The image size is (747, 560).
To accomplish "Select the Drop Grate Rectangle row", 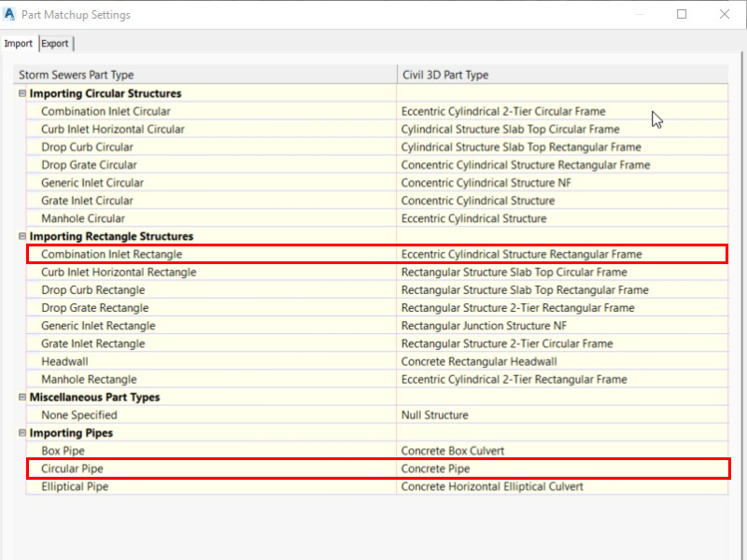I will 377,308.
